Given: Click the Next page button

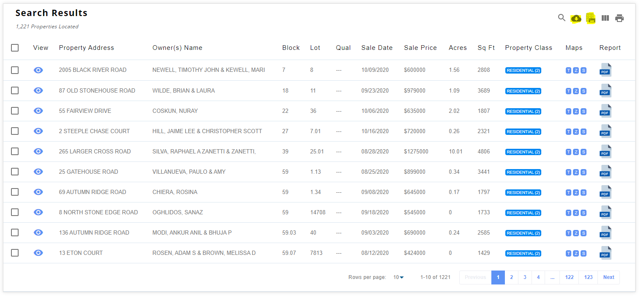Looking at the screenshot, I should (609, 277).
